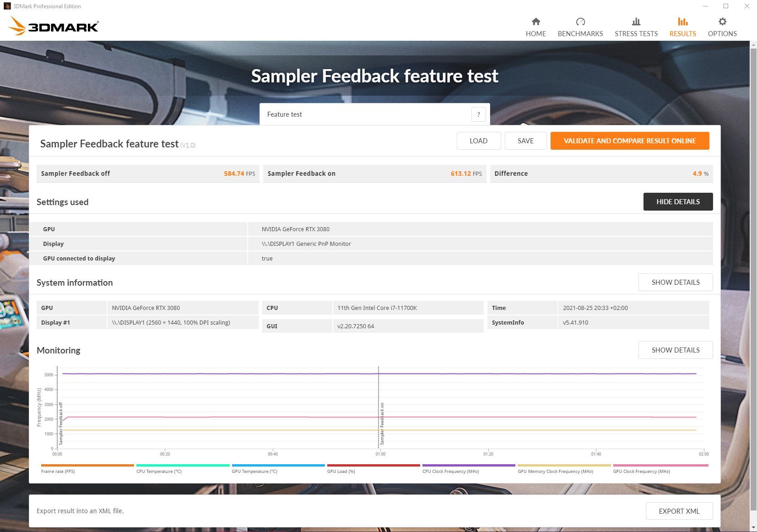
Task: Open Options via the gear icon
Action: tap(722, 22)
